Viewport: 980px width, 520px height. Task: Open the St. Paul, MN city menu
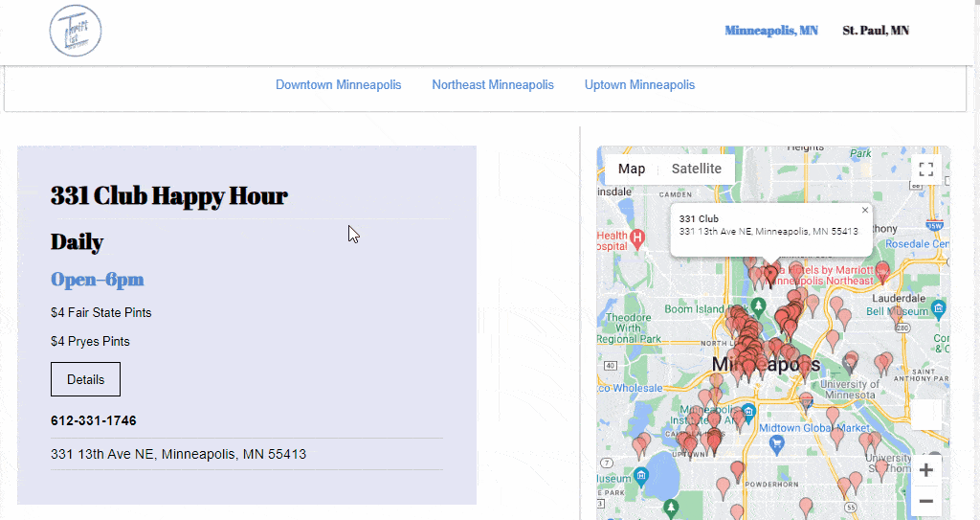point(876,31)
